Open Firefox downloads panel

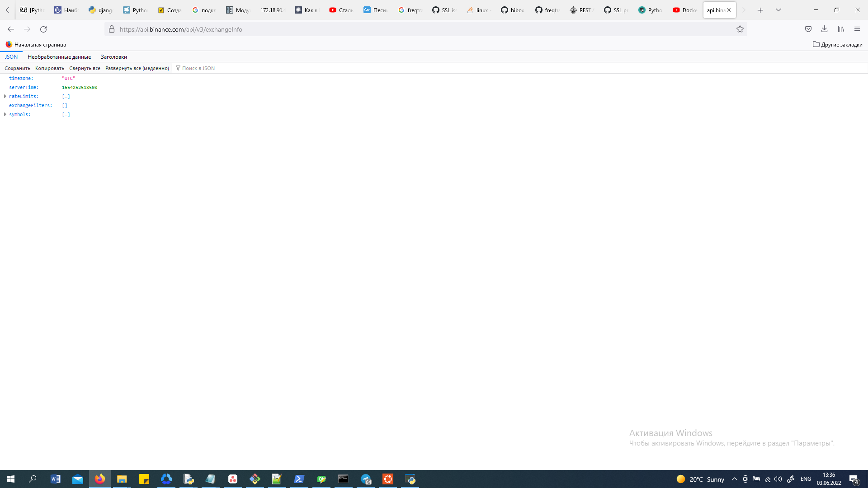(x=824, y=29)
